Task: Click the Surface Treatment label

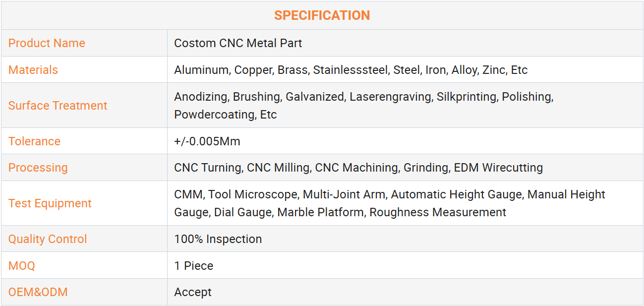Action: (58, 106)
